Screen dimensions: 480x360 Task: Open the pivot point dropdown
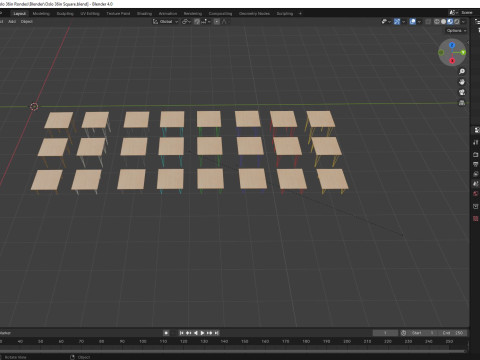point(186,22)
